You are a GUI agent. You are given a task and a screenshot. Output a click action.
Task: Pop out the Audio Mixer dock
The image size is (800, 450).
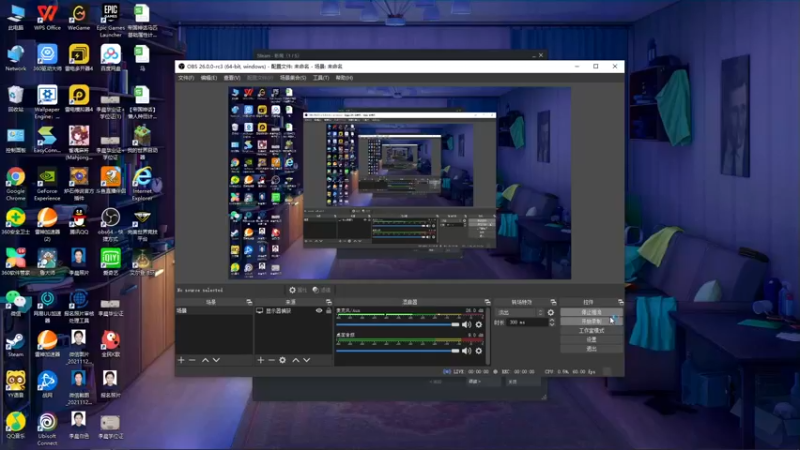point(487,302)
